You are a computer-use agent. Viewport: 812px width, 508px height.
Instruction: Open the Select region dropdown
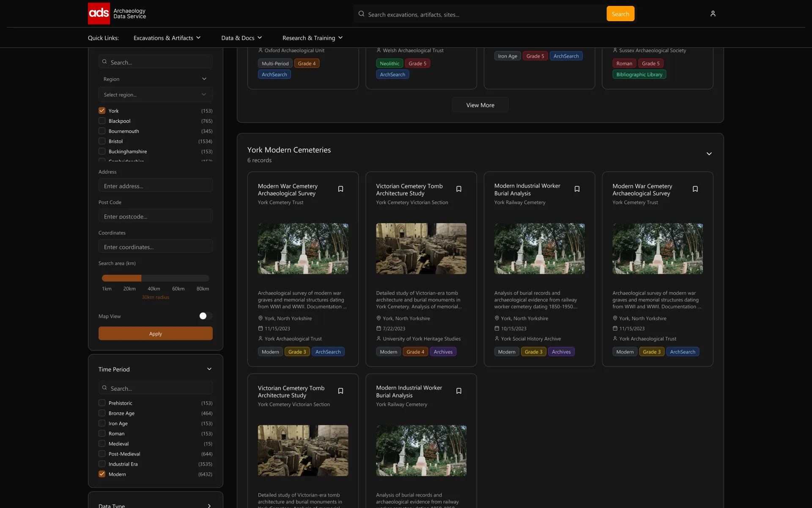(155, 94)
